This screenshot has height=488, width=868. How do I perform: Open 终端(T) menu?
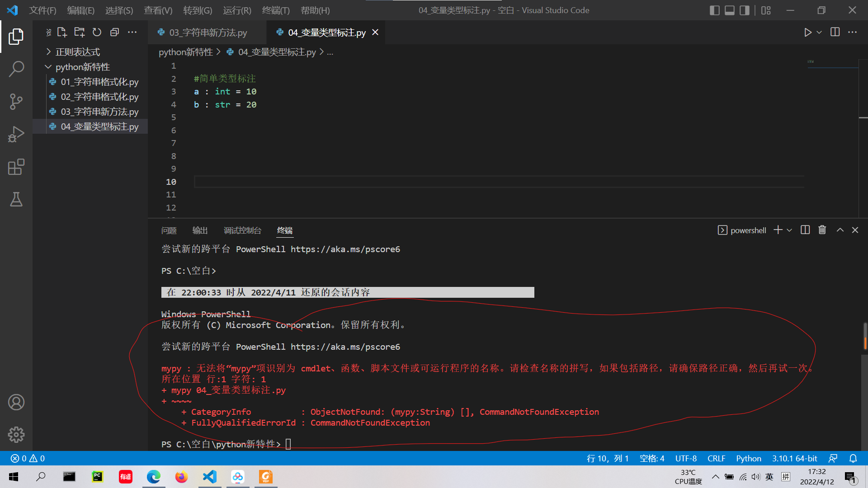click(276, 10)
